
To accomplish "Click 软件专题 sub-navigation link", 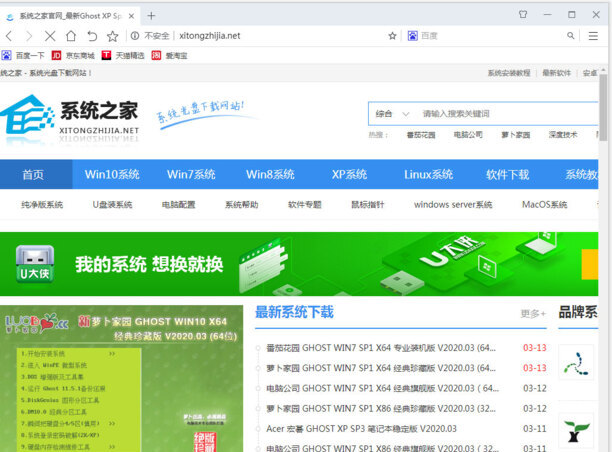I will (305, 205).
